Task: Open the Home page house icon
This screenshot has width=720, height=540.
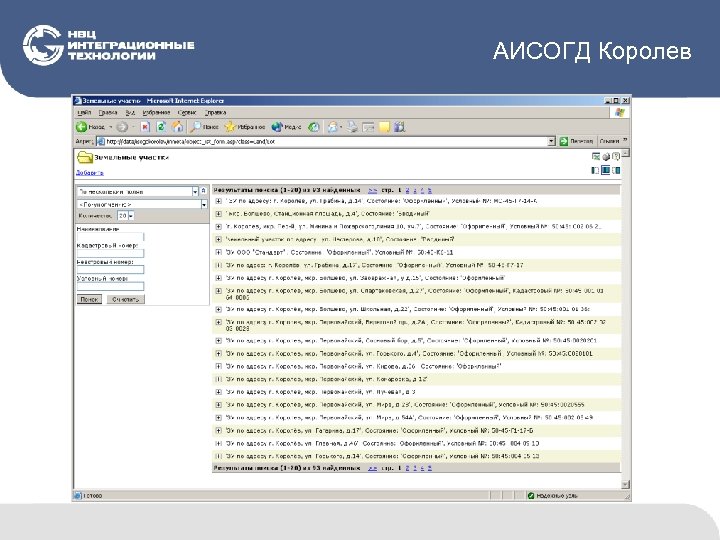Action: coord(178,127)
